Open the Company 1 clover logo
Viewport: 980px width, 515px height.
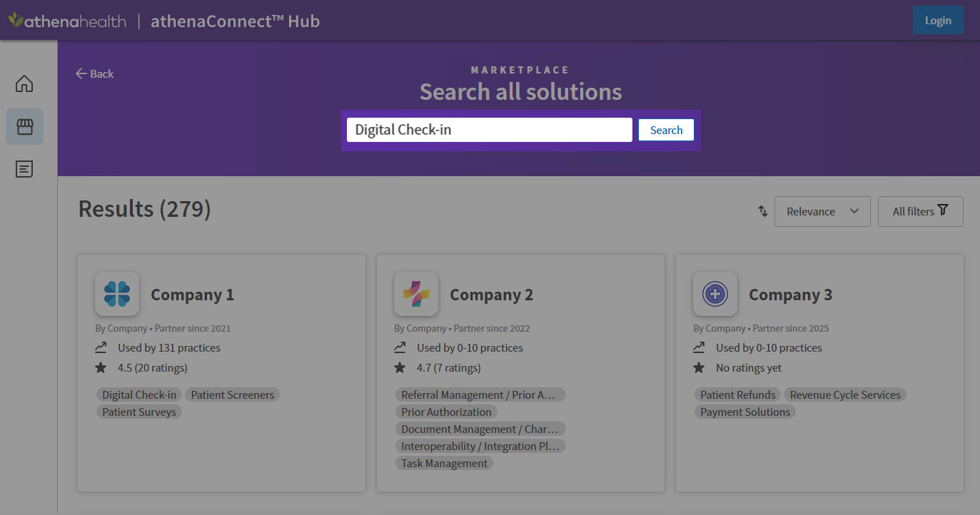117,294
